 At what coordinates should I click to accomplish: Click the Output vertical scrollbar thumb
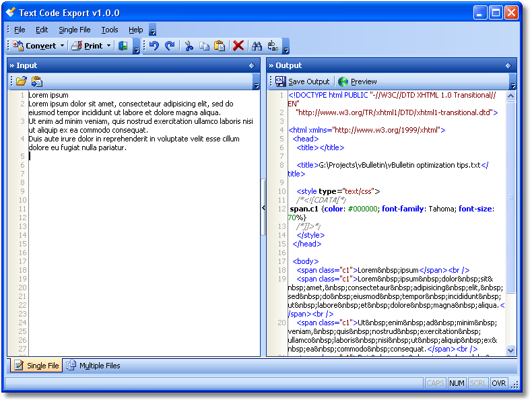[510, 197]
